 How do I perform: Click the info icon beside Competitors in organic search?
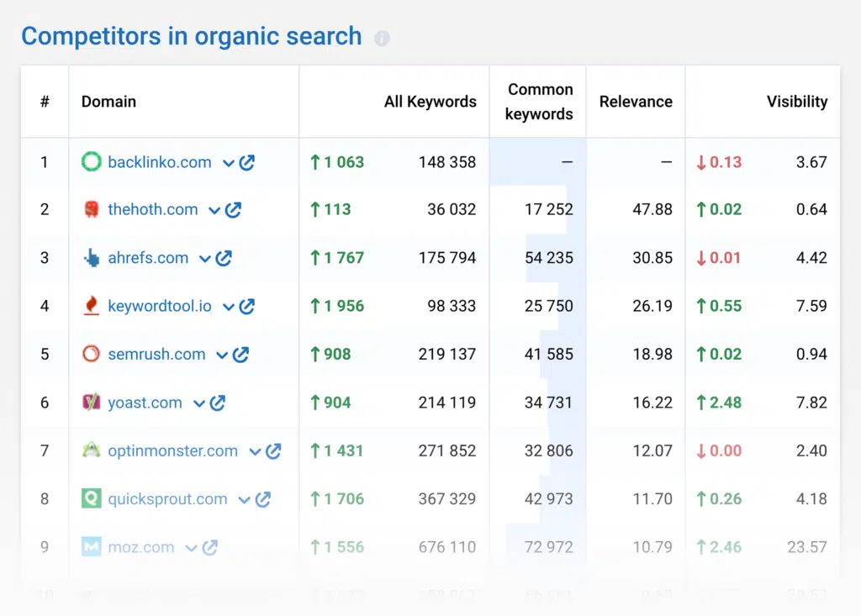click(382, 39)
